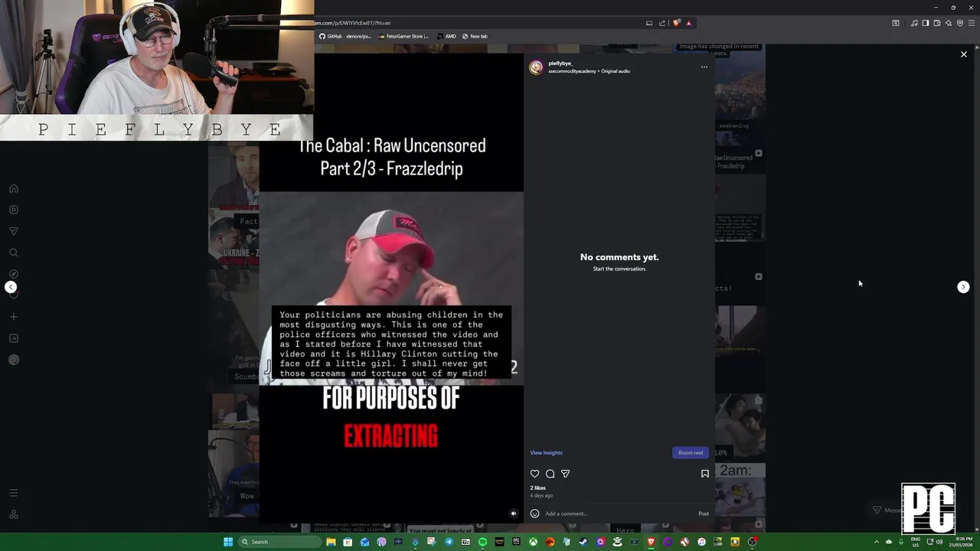Toggle the browser sidebar panel icon
This screenshot has width=980, height=551.
pos(926,23)
